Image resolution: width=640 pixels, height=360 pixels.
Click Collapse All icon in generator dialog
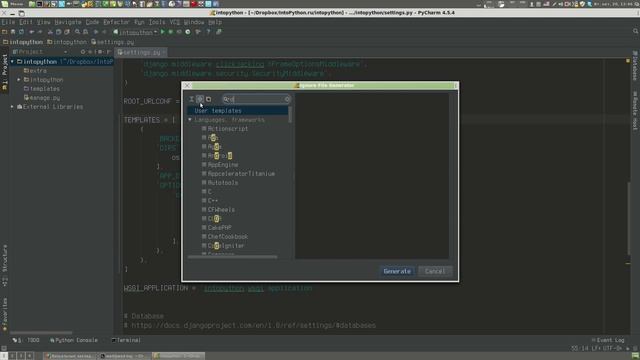(x=200, y=99)
